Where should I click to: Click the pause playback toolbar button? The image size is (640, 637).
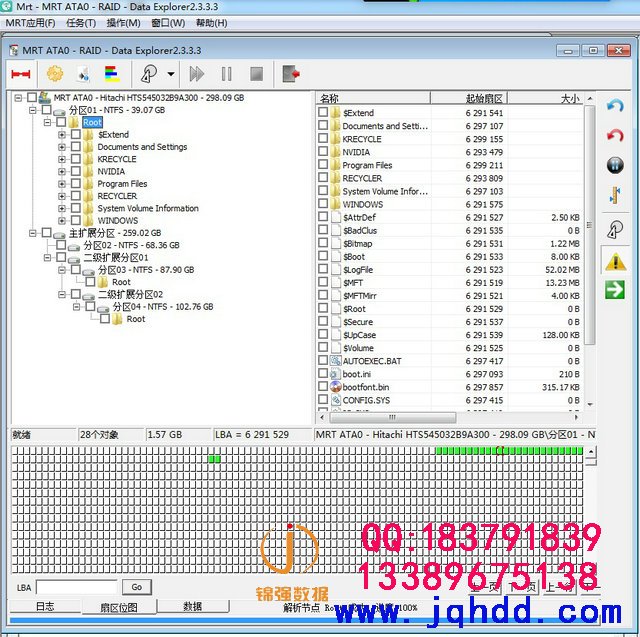[227, 74]
